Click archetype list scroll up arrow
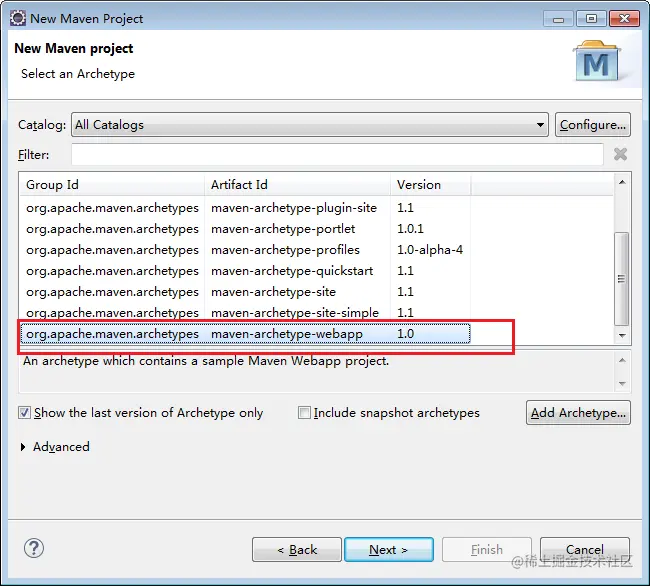The width and height of the screenshot is (650, 586). pyautogui.click(x=622, y=182)
